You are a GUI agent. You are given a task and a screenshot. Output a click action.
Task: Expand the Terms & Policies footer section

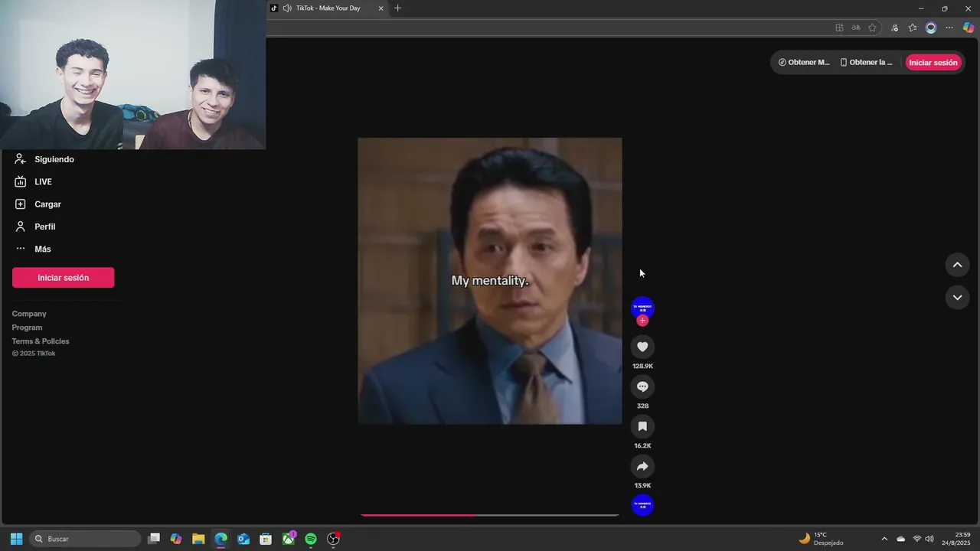pos(41,341)
